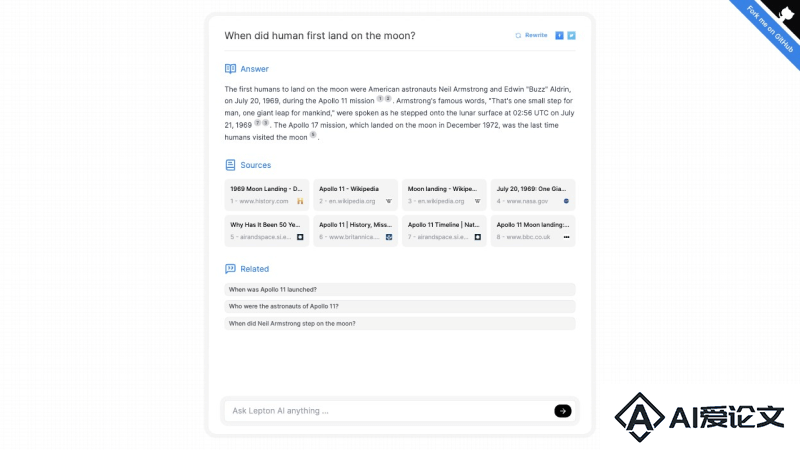Share the answer on Twitter
The image size is (800, 450).
pyautogui.click(x=571, y=35)
